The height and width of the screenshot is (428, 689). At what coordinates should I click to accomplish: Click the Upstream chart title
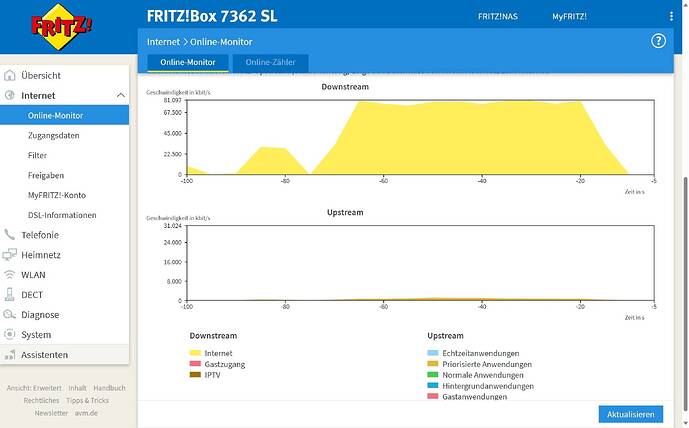345,213
